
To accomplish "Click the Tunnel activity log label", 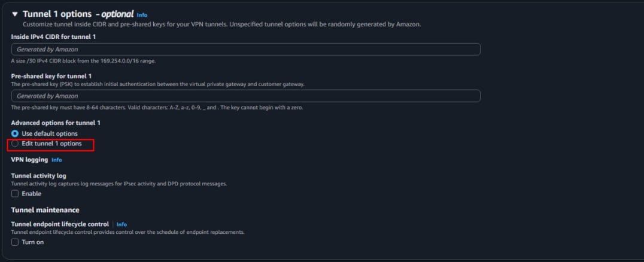I will click(42, 176).
